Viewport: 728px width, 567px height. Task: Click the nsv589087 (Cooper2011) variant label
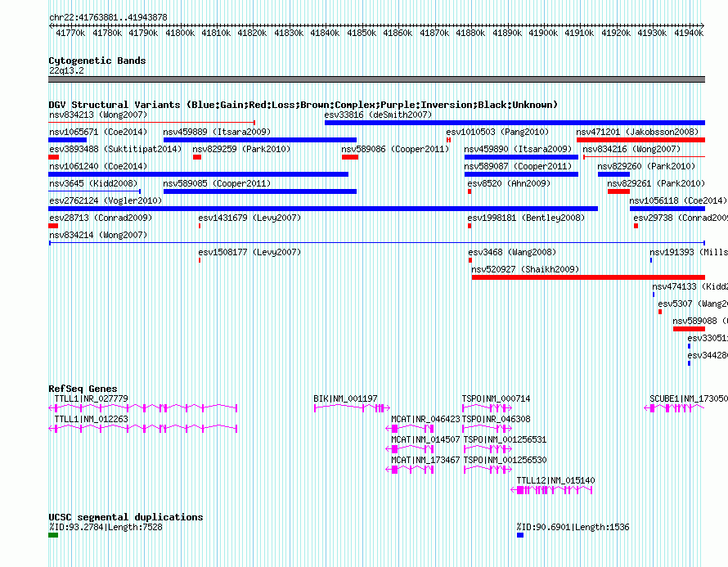(518, 166)
